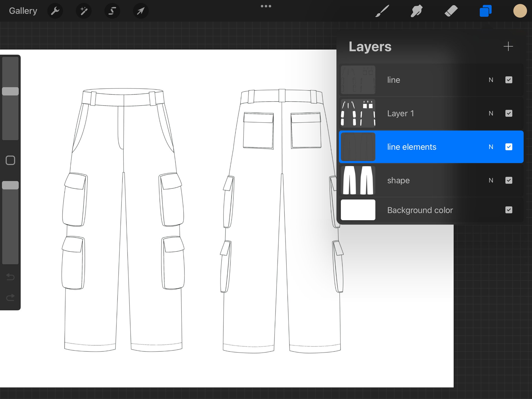This screenshot has height=399, width=532.
Task: Open blend mode for Layer 1
Action: pyautogui.click(x=491, y=113)
